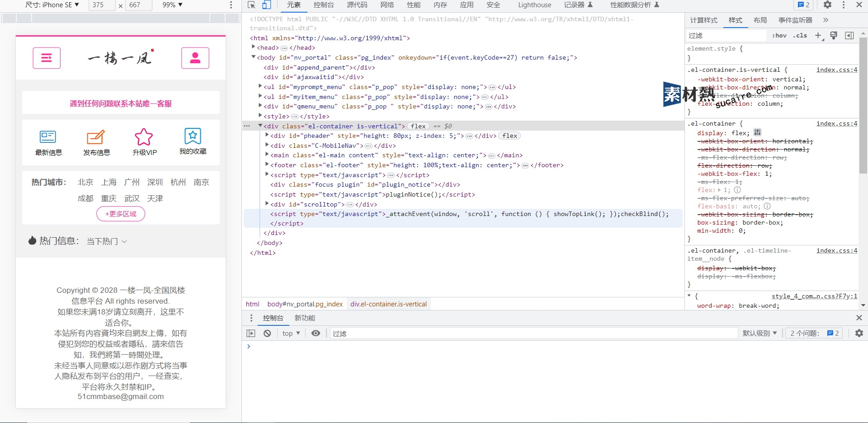This screenshot has width=868, height=423.
Task: Open the issues counter badge in DevTools toolbar
Action: (x=803, y=5)
